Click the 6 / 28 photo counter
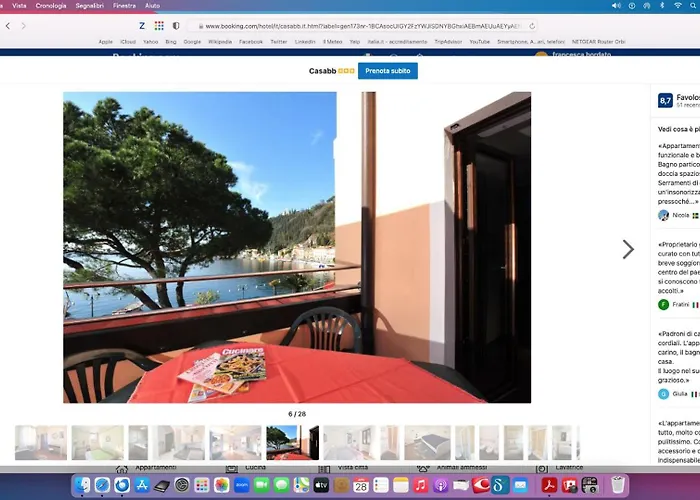 [x=297, y=414]
